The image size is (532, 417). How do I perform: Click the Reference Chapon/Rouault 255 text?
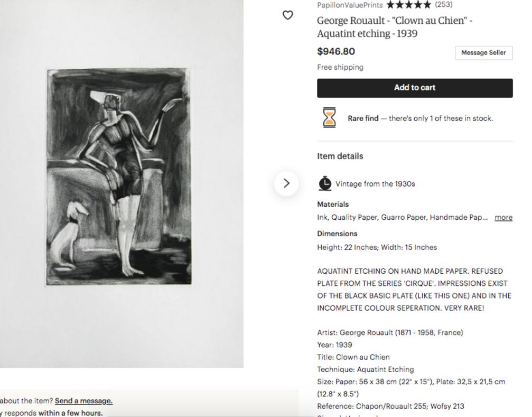tap(390, 406)
